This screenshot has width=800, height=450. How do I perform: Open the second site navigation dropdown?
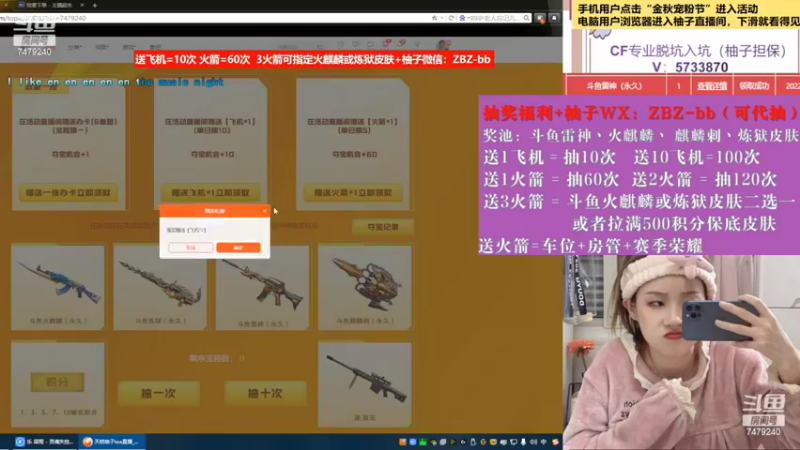click(x=102, y=47)
